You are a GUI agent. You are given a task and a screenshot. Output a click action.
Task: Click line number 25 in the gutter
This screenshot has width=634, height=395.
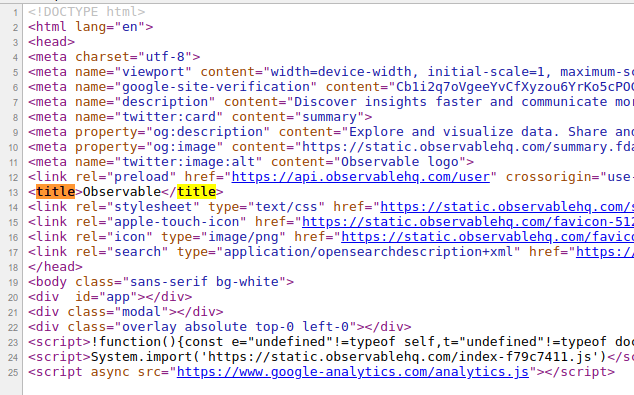(x=14, y=372)
